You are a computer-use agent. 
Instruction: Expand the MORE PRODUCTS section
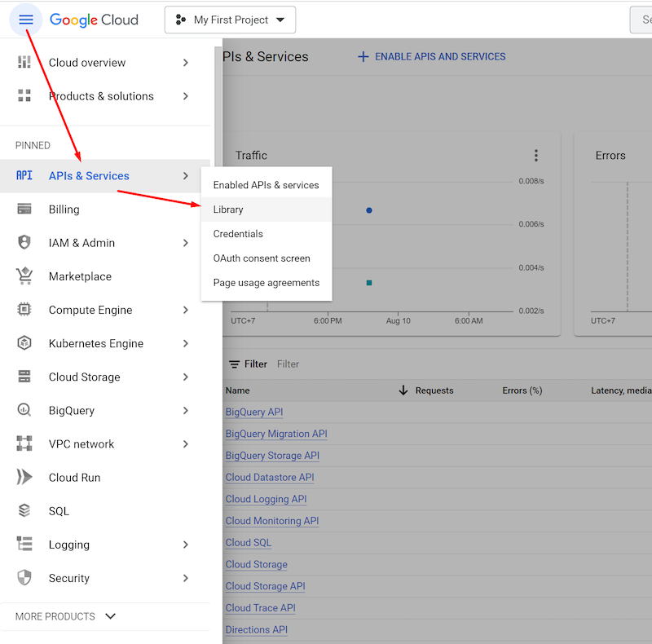(65, 616)
